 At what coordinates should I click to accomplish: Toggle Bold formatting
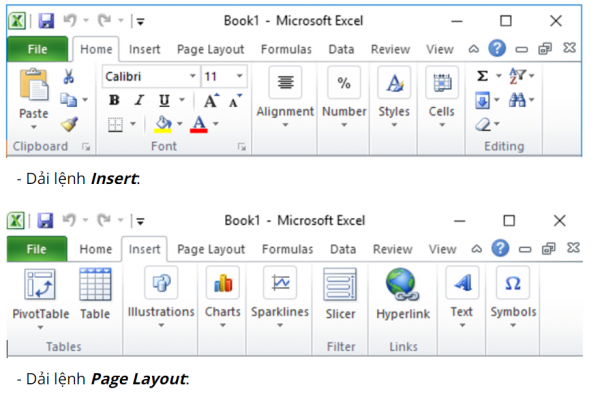(x=114, y=100)
